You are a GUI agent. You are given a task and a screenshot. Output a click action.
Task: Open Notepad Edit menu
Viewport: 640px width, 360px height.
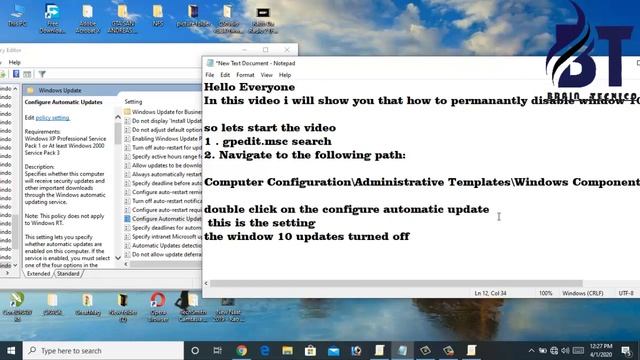tap(225, 75)
